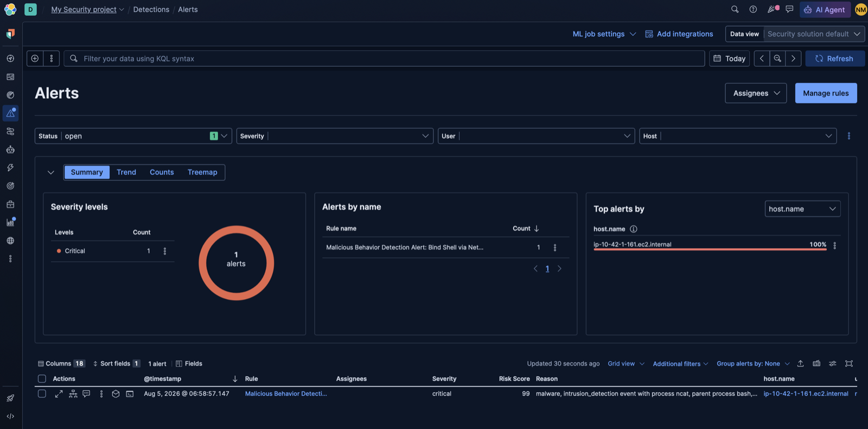Open Group alerts by: None dropdown
This screenshot has width=868, height=429.
753,364
